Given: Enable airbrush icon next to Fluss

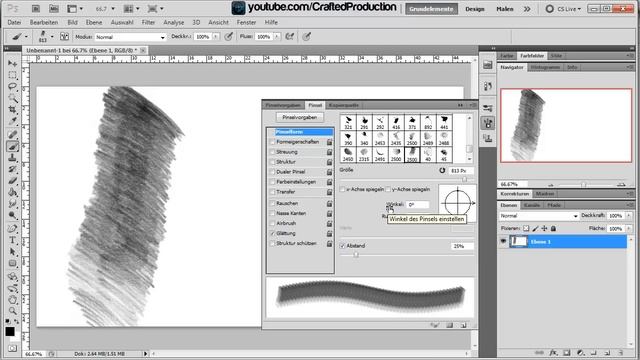Looking at the screenshot, I should [x=289, y=37].
